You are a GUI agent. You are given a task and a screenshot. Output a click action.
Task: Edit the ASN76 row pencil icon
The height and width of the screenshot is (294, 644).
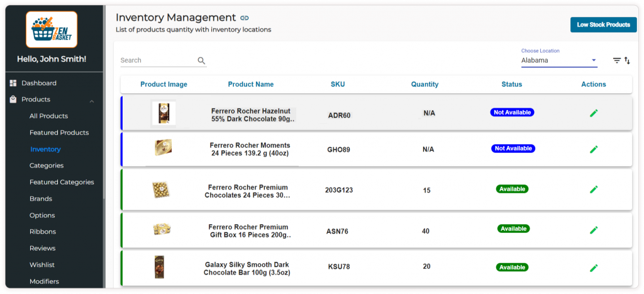pyautogui.click(x=594, y=230)
